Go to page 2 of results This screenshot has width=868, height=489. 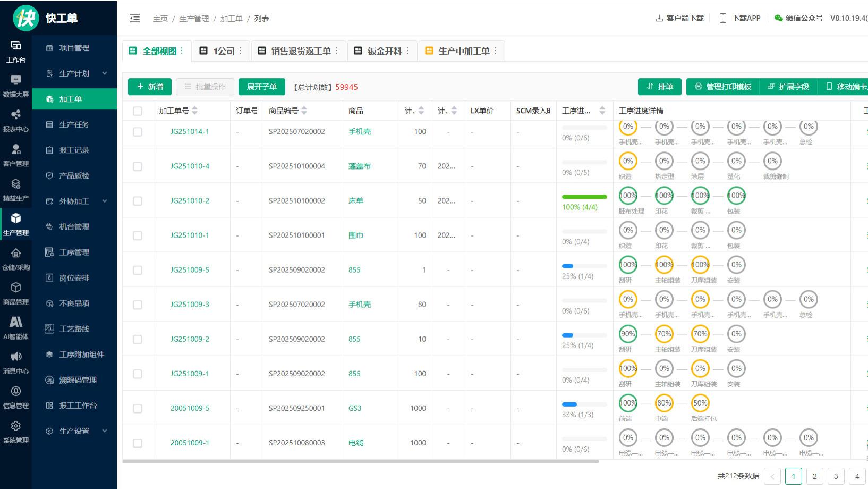(x=814, y=476)
